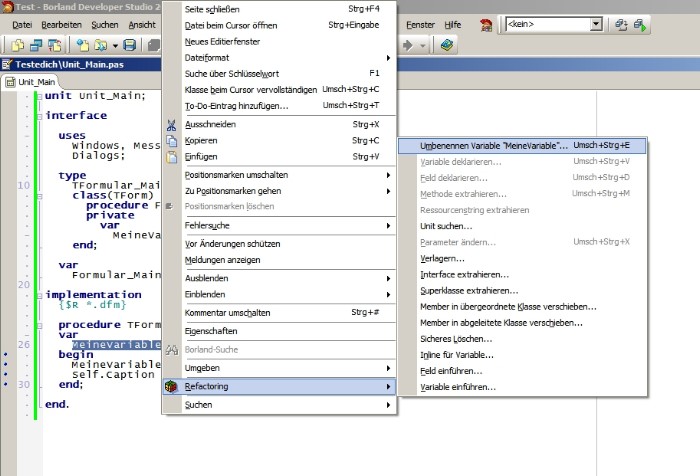The height and width of the screenshot is (476, 700).
Task: Select Member in übergeordnete Klasse verschieben
Action: [x=522, y=307]
